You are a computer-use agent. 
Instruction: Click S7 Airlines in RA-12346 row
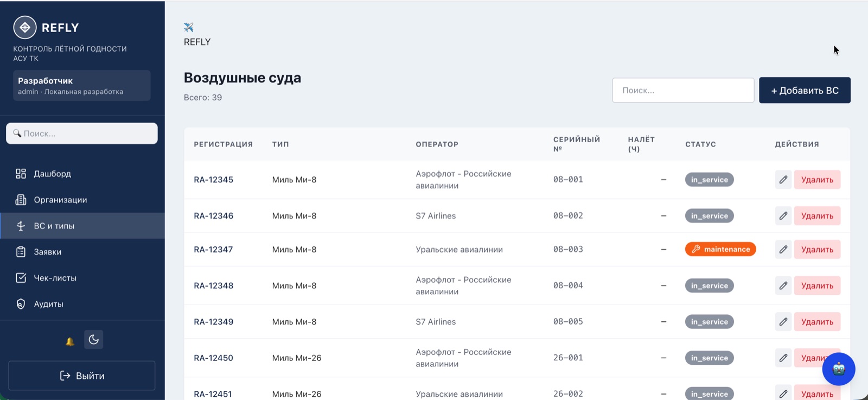tap(436, 216)
